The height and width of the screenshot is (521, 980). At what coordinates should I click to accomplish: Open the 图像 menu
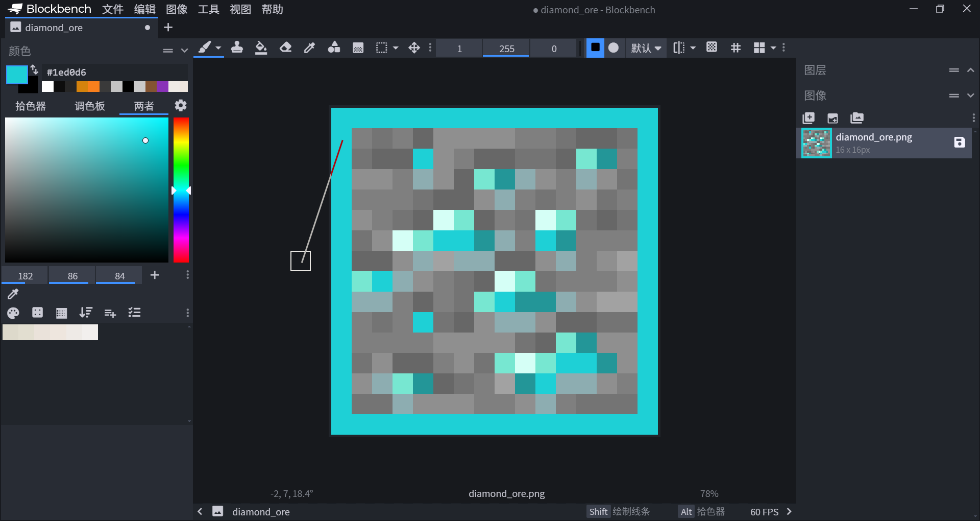pos(177,9)
